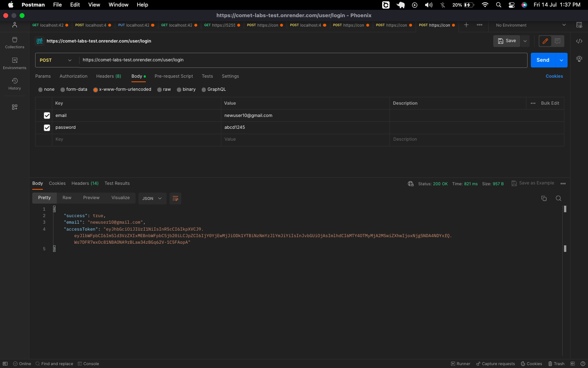Open the Pre-request Script tab
The image size is (588, 368).
click(x=174, y=76)
